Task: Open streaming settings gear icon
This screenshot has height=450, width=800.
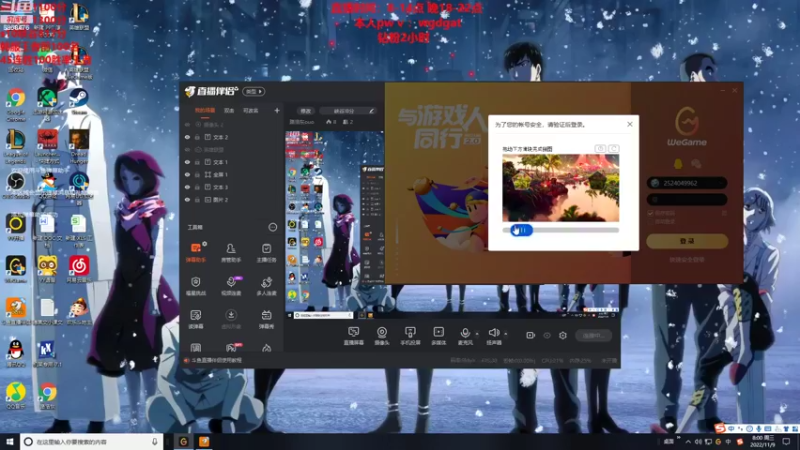Action: coord(563,335)
